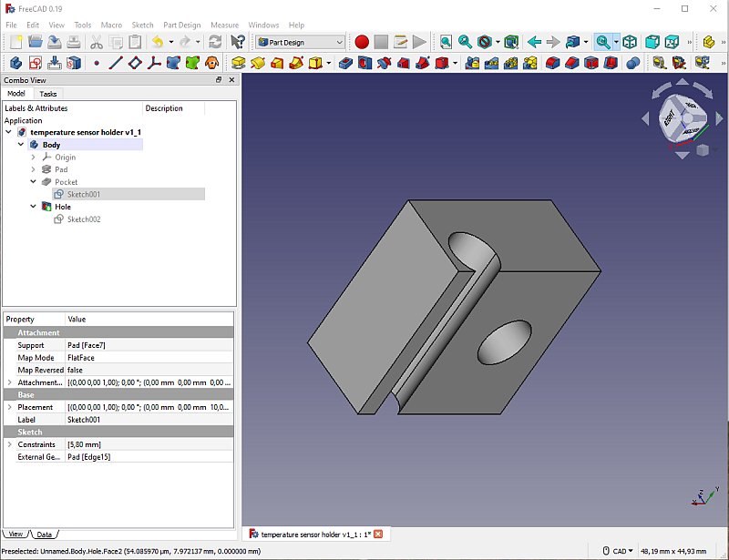
Task: Close the temperature sensor holder document tab
Action: pos(378,534)
